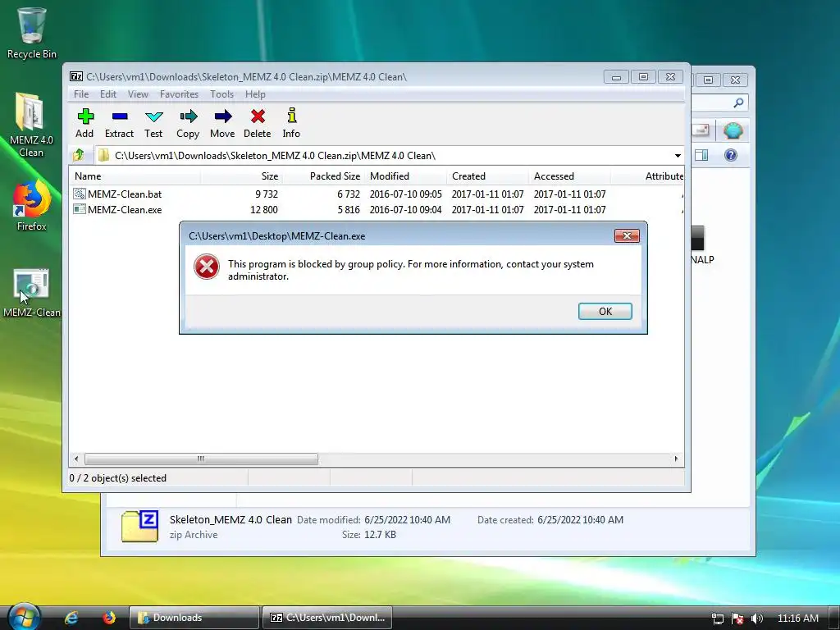Click the packed size value 5 816
Screen dimensions: 840x630
pyautogui.click(x=349, y=210)
